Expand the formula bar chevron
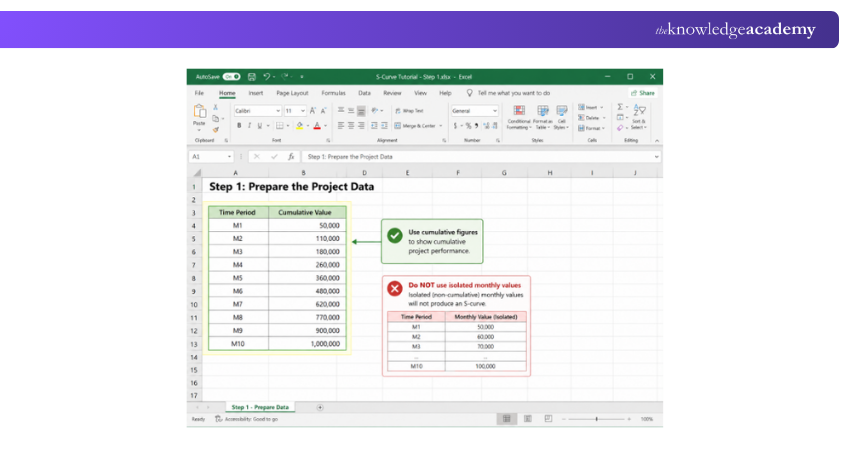The image size is (850, 450). 656,157
